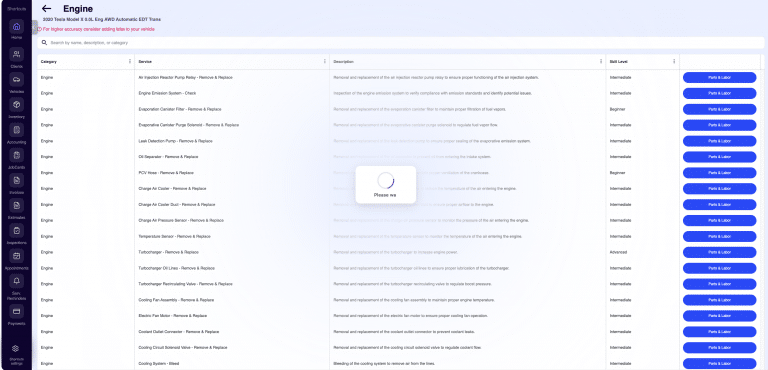Open the Skill Level column menu dots

[674, 62]
